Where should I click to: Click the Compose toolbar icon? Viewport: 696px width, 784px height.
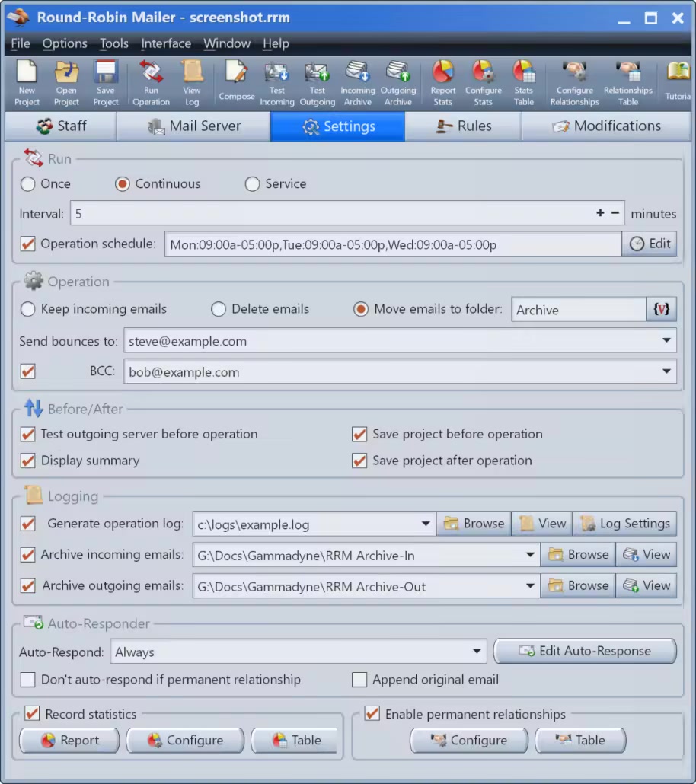(237, 82)
